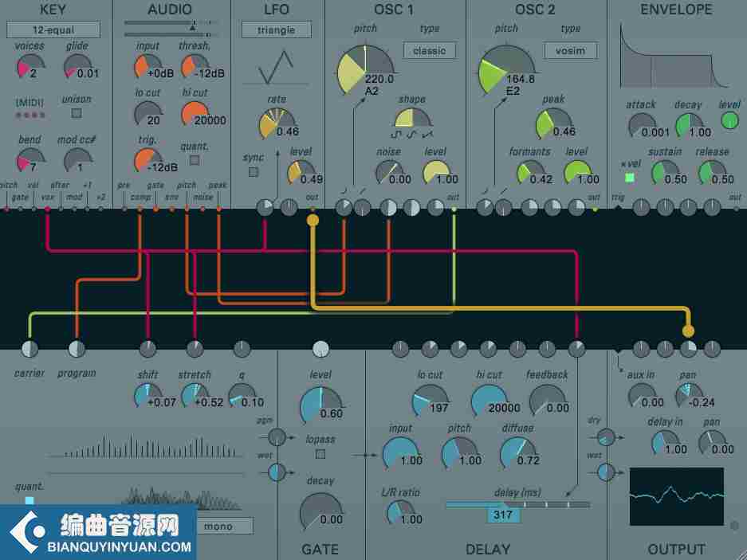Click the DELAY input knob
The height and width of the screenshot is (560, 747).
click(401, 452)
